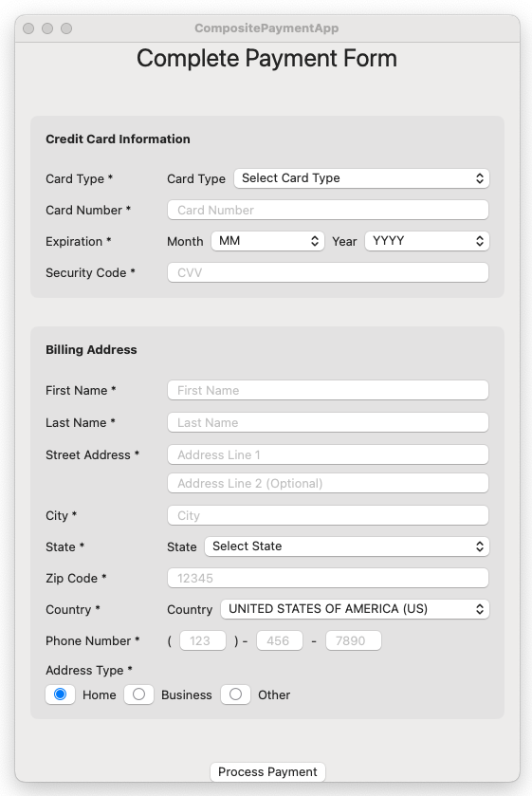This screenshot has height=796, width=532.
Task: Select the Home address type radio button
Action: pyautogui.click(x=61, y=694)
